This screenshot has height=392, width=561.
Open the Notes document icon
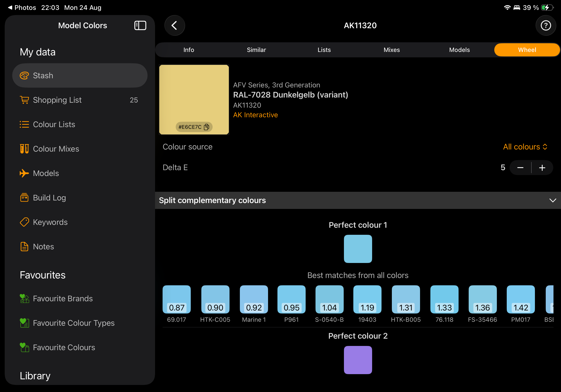[x=24, y=247]
